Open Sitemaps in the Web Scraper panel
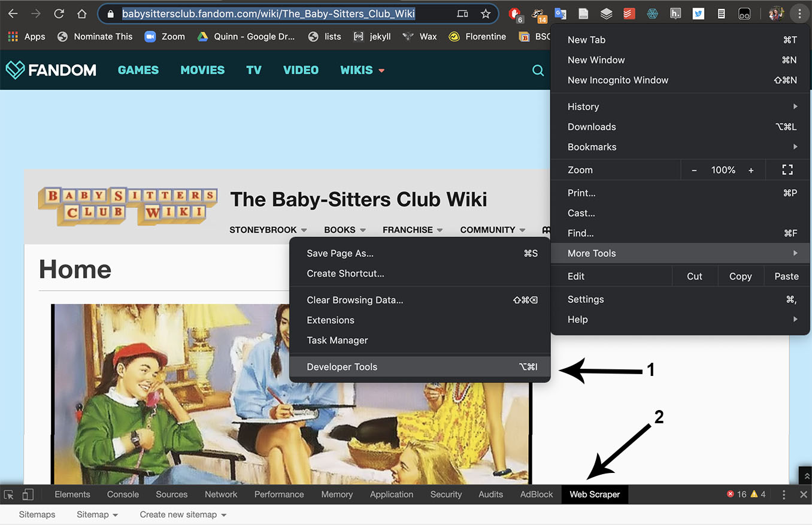Viewport: 812px width, 525px height. coord(37,514)
